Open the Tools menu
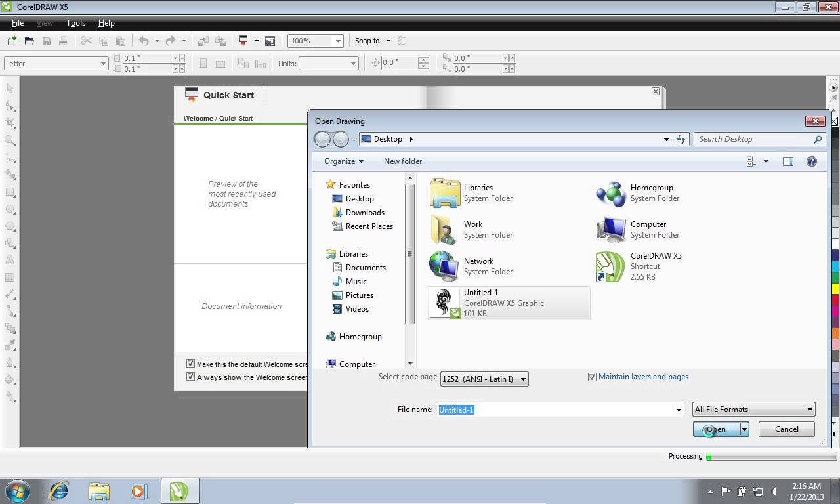840x504 pixels. point(75,22)
